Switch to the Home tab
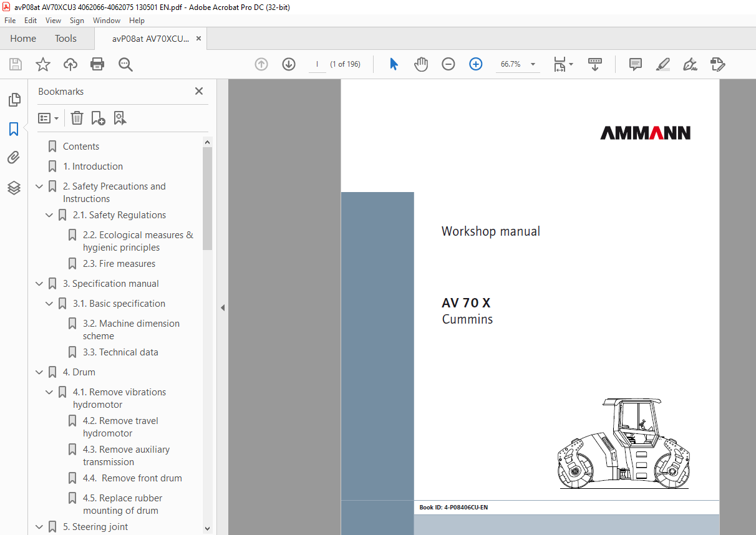 [x=23, y=39]
